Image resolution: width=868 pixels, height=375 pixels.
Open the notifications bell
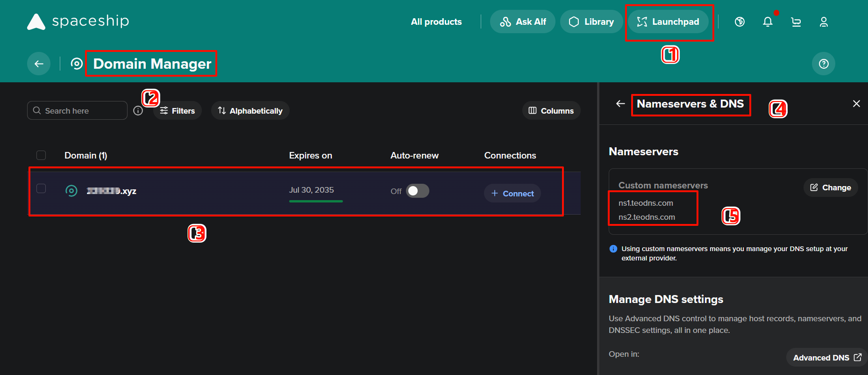click(x=768, y=22)
